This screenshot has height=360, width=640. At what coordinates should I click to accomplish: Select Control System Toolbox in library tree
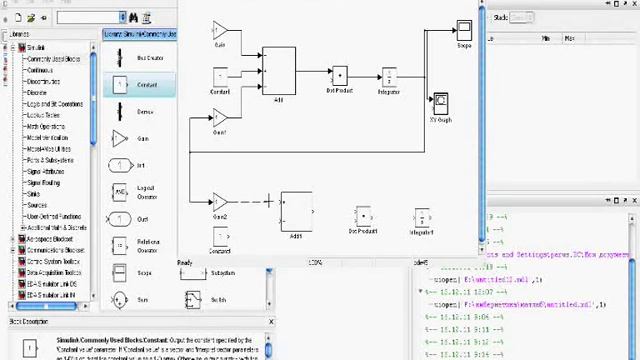[x=53, y=262]
